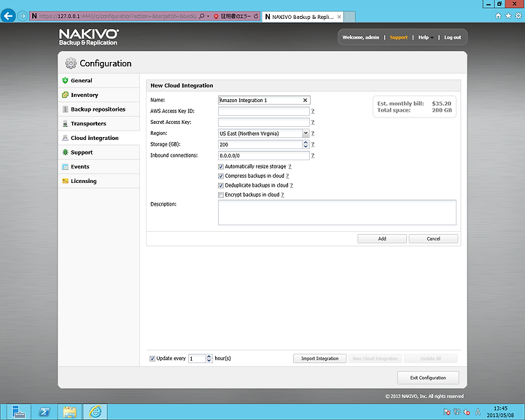525x420 pixels.
Task: Open the Events section
Action: pyautogui.click(x=98, y=167)
